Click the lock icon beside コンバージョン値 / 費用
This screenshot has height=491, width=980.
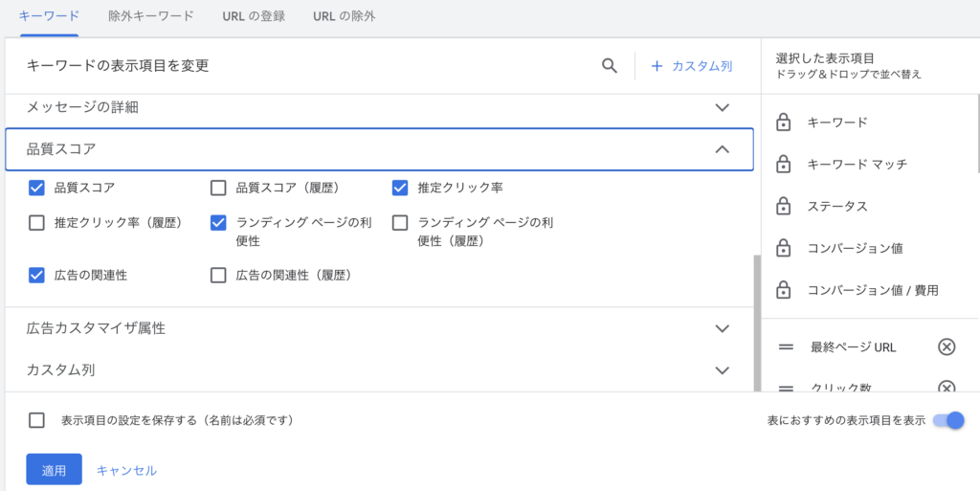tap(783, 289)
